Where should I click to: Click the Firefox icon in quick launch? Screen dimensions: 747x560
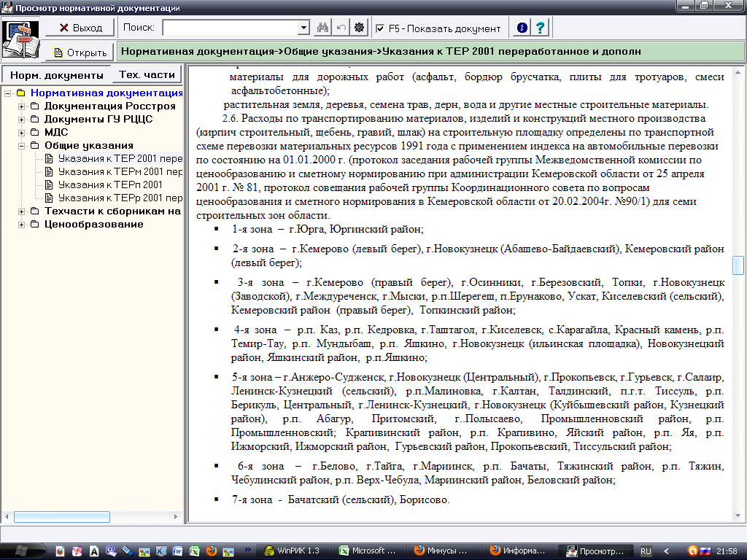point(212,551)
